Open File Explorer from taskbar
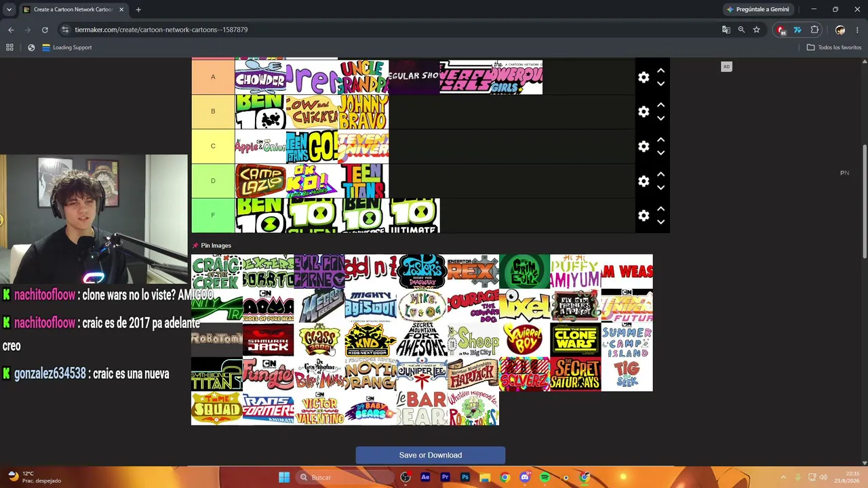The height and width of the screenshot is (488, 868). (x=485, y=477)
